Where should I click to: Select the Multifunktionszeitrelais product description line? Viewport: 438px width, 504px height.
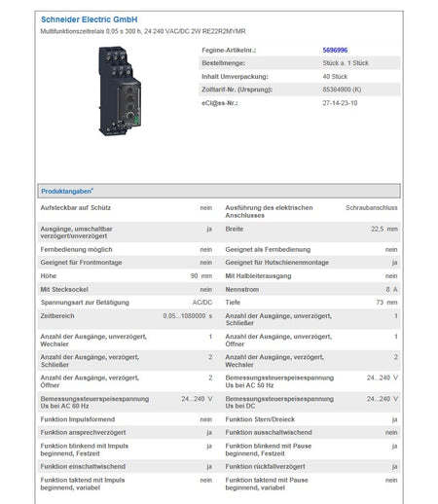pyautogui.click(x=143, y=31)
